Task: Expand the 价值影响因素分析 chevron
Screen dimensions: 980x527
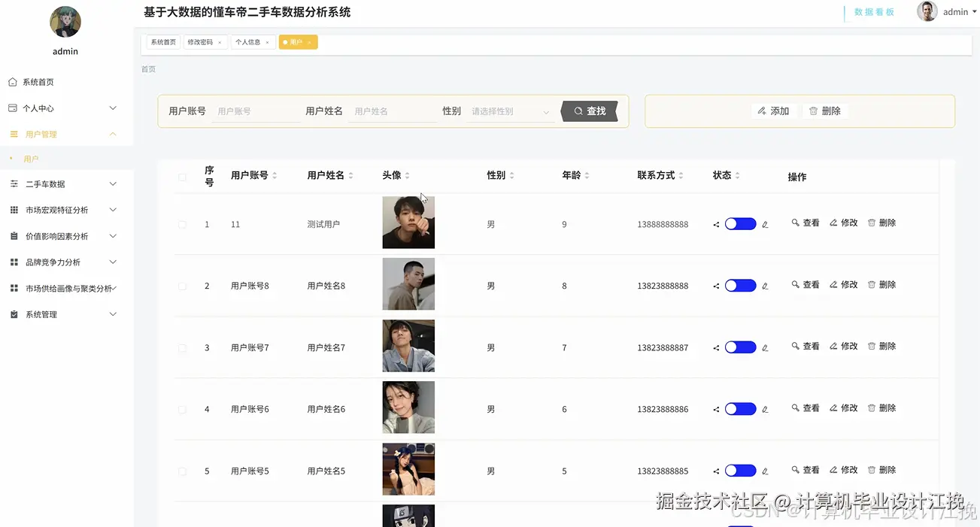Action: (x=113, y=236)
